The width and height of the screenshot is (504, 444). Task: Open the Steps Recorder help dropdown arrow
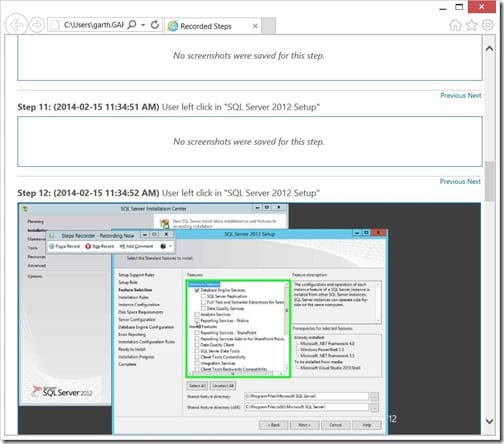(x=170, y=246)
